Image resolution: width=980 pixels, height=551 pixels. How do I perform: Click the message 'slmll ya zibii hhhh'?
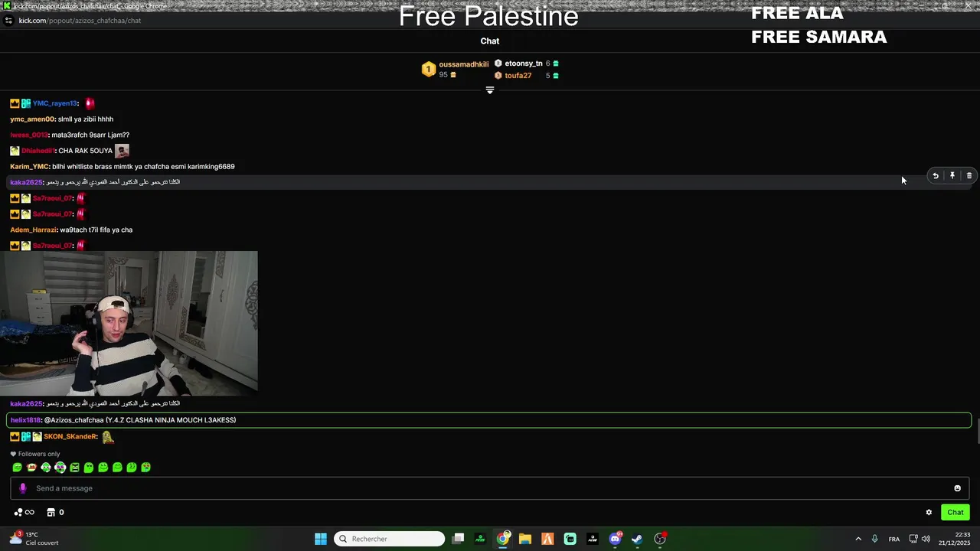(x=86, y=119)
